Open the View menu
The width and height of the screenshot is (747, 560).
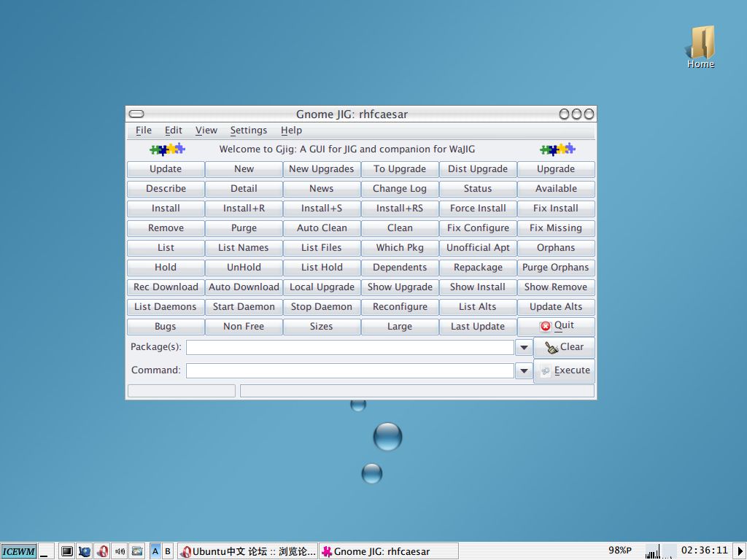click(x=206, y=131)
